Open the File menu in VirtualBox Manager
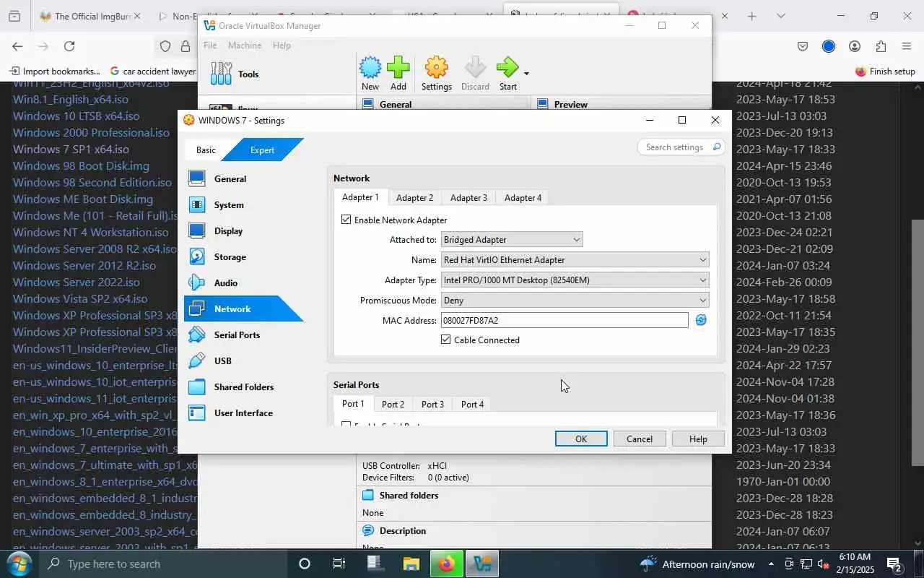This screenshot has height=578, width=924. click(210, 46)
